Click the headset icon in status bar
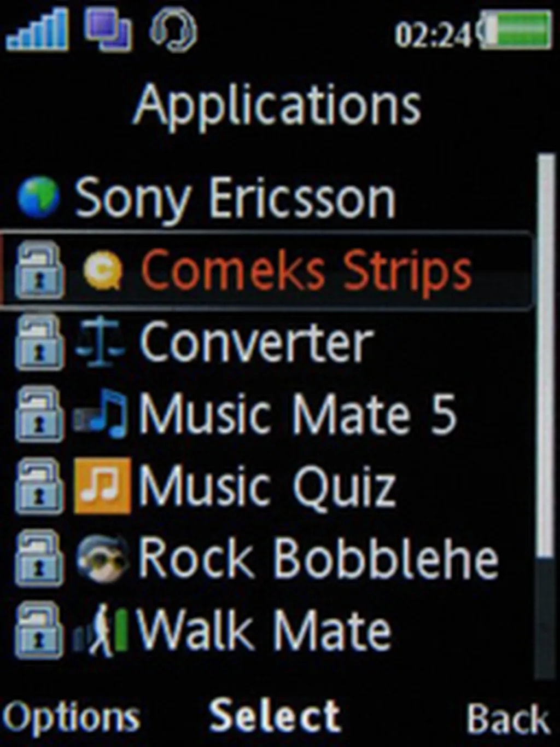 tap(173, 30)
